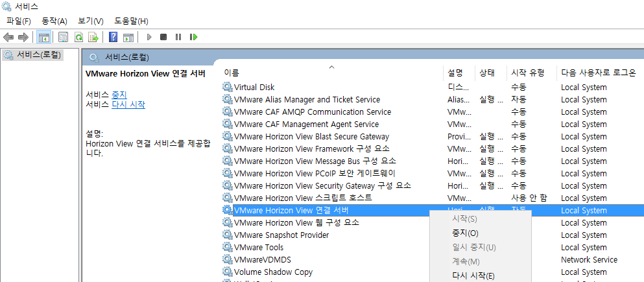The image size is (644, 282).
Task: Click gear icon of VMware Snapshot Provider
Action: coord(227,235)
